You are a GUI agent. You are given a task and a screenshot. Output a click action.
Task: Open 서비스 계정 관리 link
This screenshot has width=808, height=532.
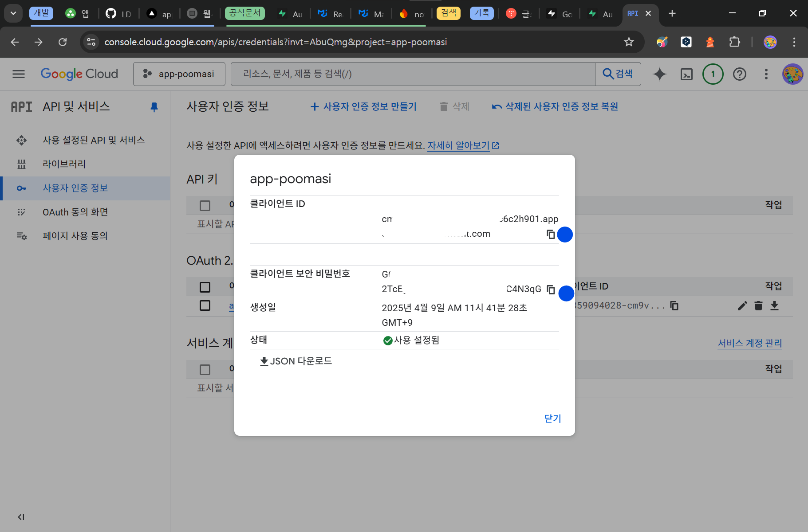750,343
